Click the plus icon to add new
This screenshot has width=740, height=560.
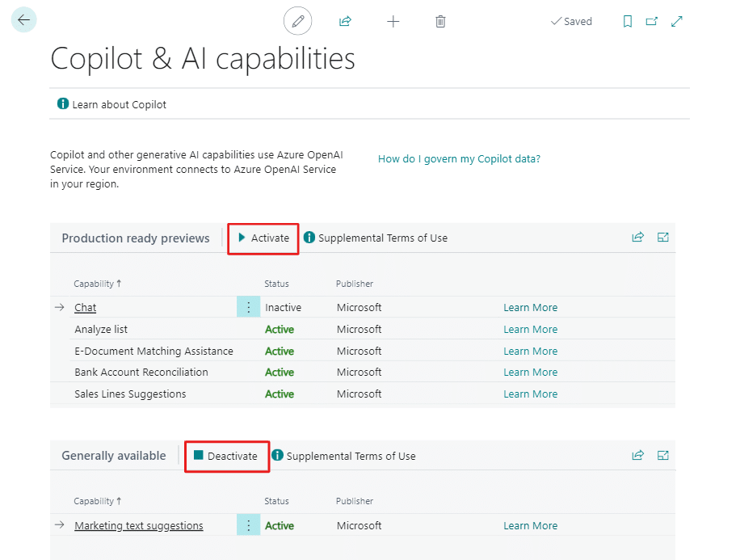[393, 22]
